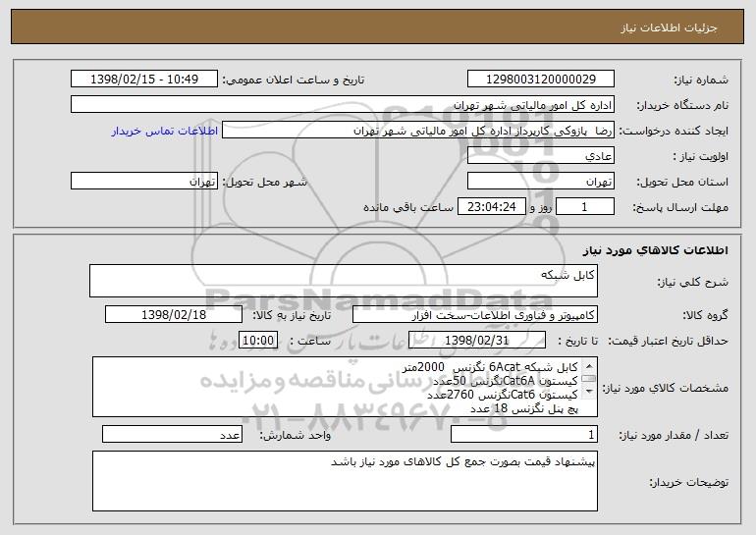This screenshot has height=535, width=756.
Task: Click the اطلاعات کالاهای مورد نیاز heading
Action: pos(655,250)
